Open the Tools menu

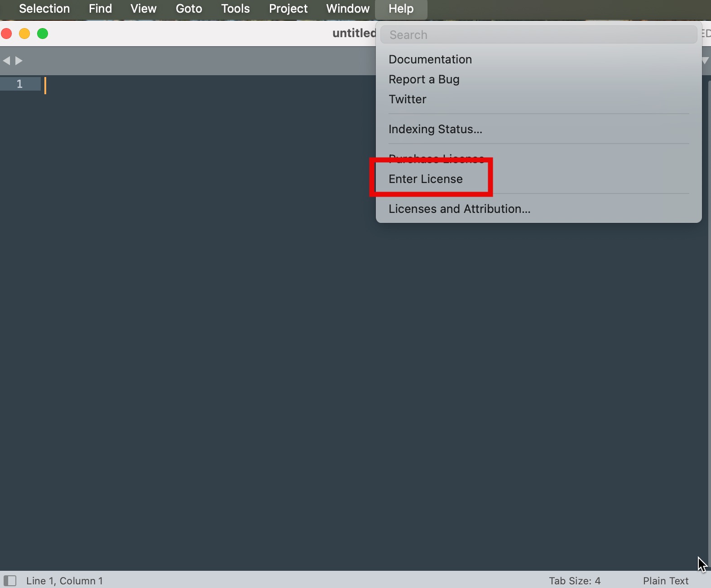click(x=235, y=9)
